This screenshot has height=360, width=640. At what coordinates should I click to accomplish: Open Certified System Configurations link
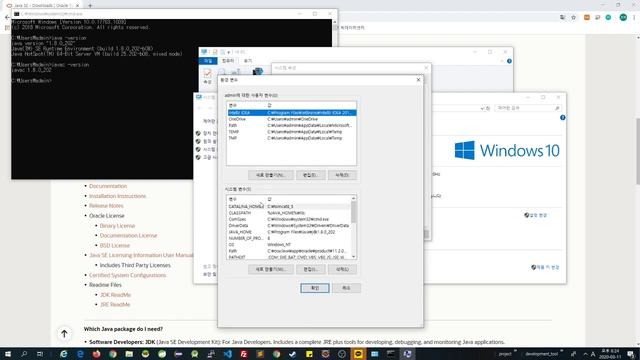[127, 275]
